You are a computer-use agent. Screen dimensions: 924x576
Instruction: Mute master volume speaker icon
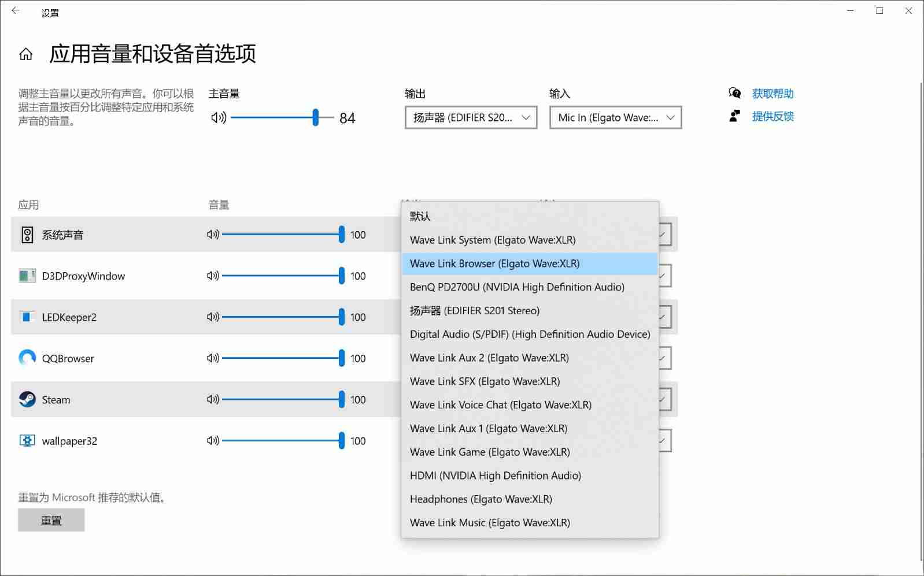(x=218, y=118)
